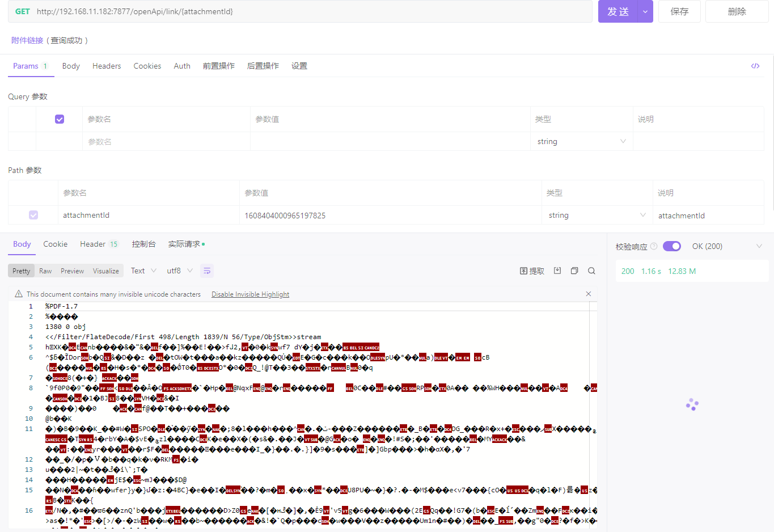Copy the response body content

pos(574,271)
